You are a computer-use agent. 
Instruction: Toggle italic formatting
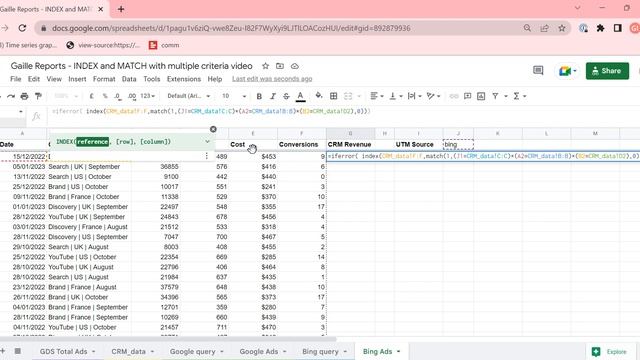[x=273, y=96]
